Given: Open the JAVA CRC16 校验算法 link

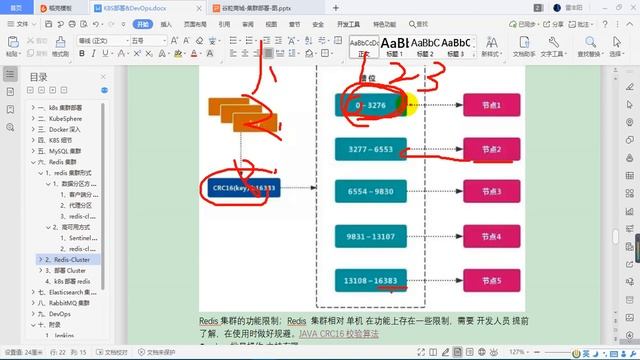Looking at the screenshot, I should [339, 334].
